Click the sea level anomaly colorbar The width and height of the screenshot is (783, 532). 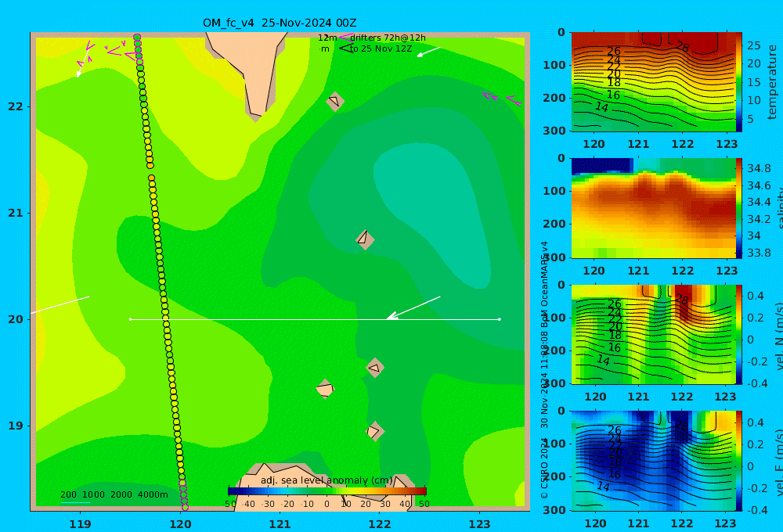(x=327, y=491)
